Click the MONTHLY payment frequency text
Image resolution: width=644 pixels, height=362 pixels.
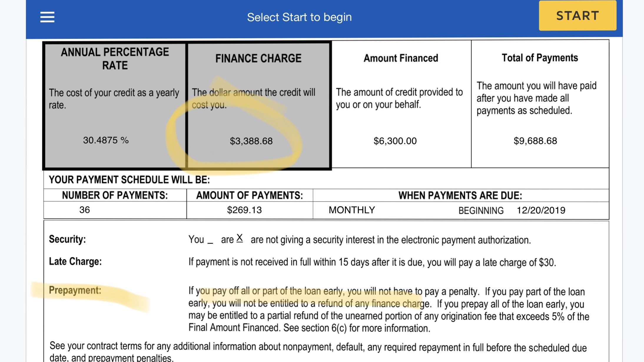[352, 210]
